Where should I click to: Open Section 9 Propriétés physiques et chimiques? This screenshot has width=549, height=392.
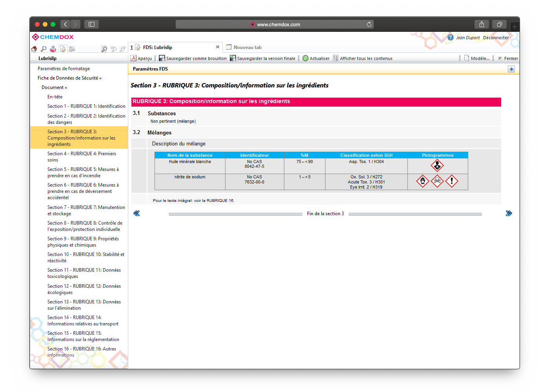[83, 242]
